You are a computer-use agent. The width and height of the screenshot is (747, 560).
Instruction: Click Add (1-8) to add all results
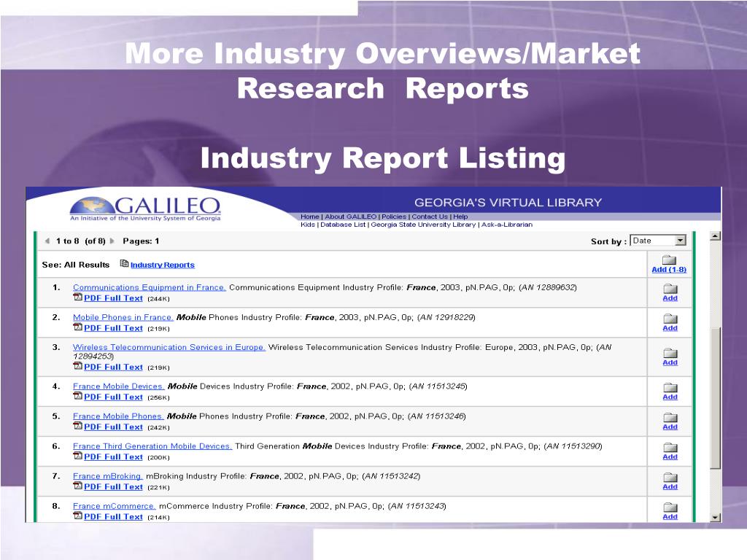pyautogui.click(x=670, y=270)
